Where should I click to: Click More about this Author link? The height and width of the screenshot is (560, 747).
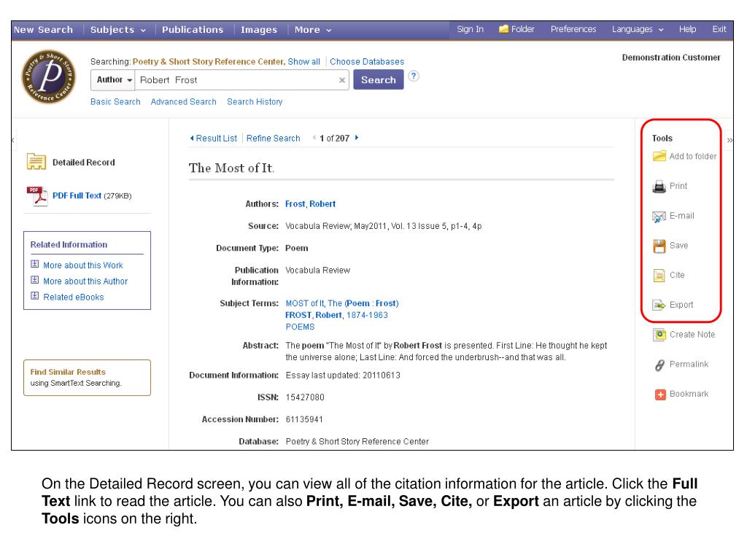[x=85, y=281]
